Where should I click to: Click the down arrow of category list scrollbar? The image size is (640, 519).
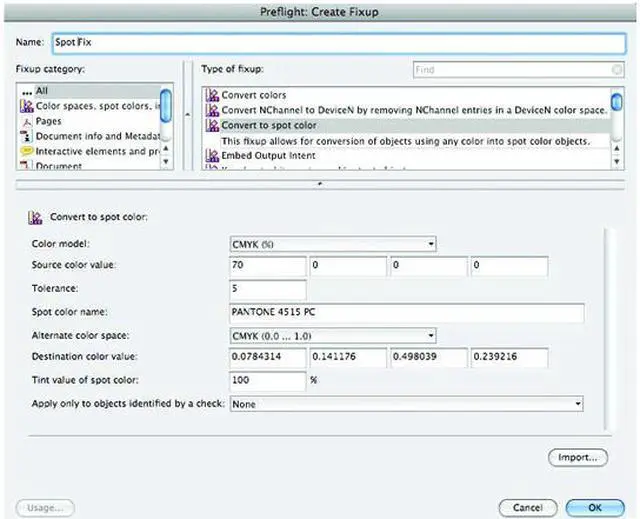coord(166,161)
